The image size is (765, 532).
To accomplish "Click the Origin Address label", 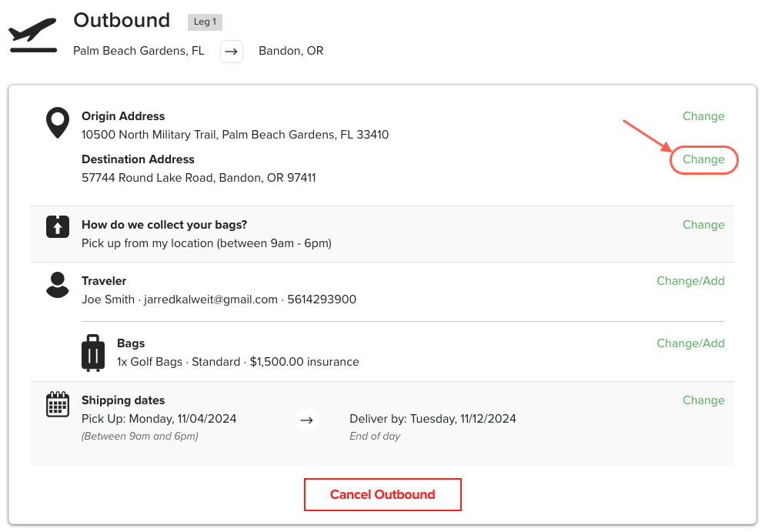I will coord(123,116).
